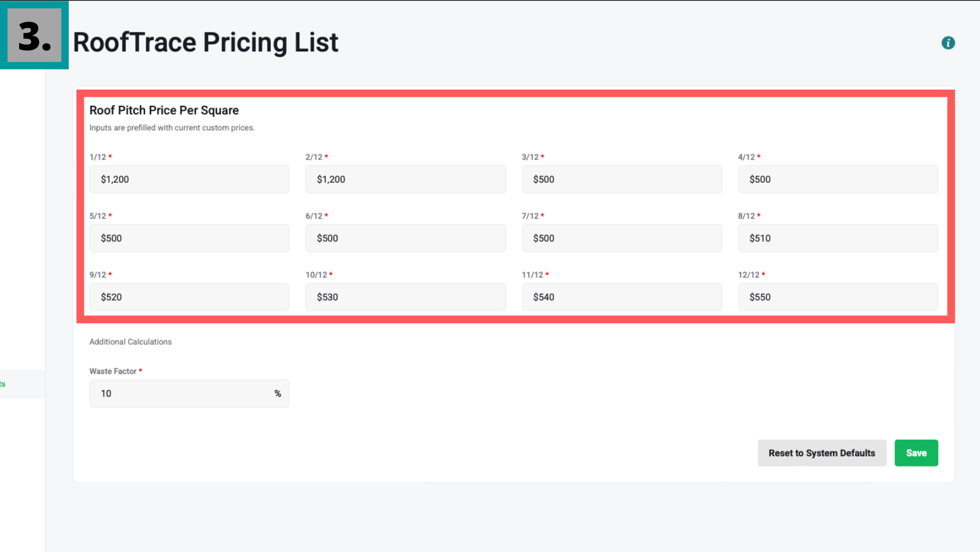Screen dimensions: 980x552
Task: Edit the 12/12 price showing $550
Action: (838, 297)
